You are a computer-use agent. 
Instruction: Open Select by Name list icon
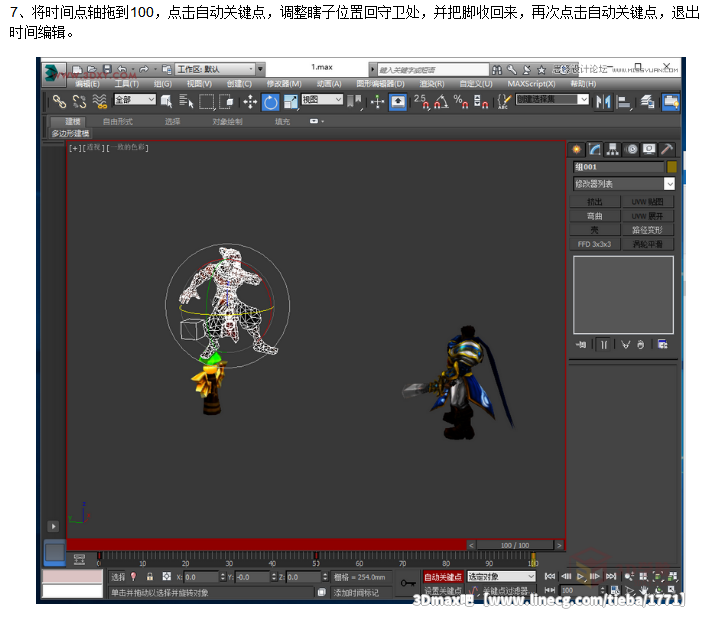coord(186,101)
